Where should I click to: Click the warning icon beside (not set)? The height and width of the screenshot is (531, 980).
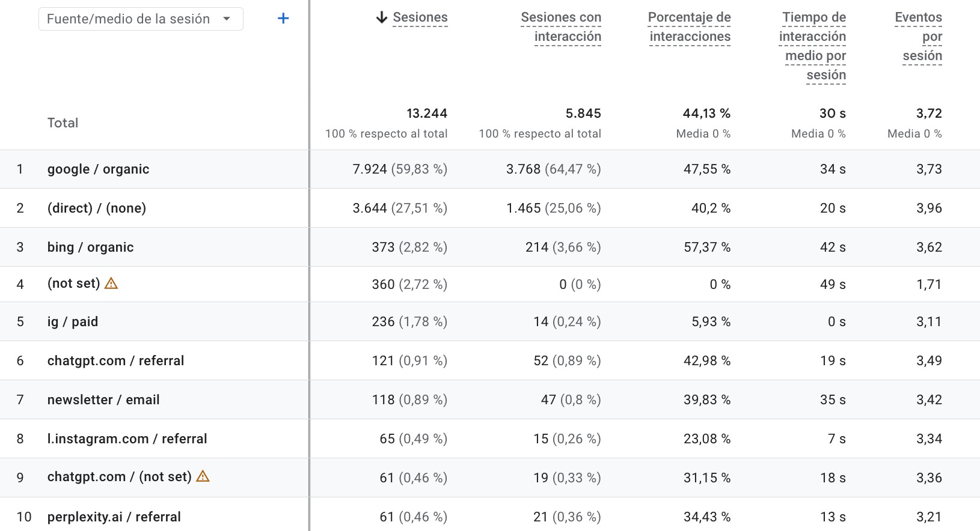(x=111, y=284)
